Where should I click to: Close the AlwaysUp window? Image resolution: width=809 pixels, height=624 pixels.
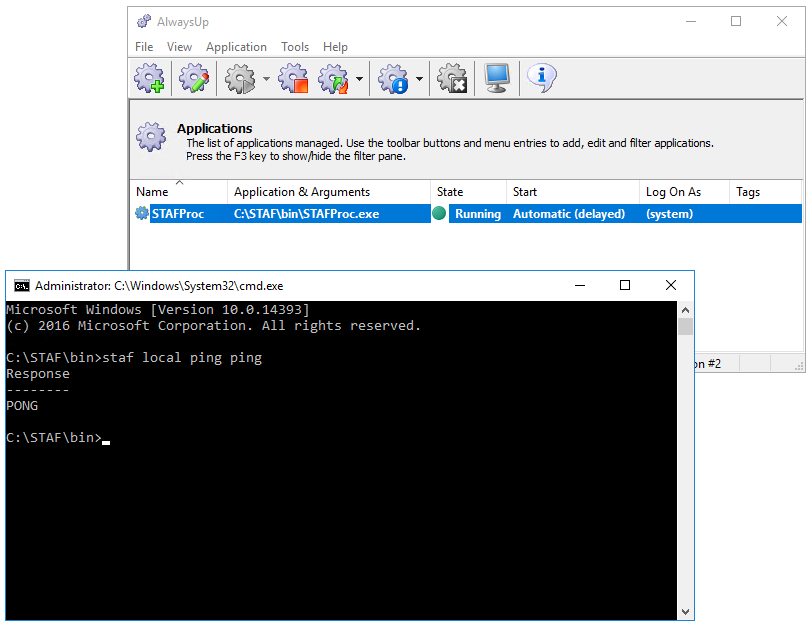782,21
